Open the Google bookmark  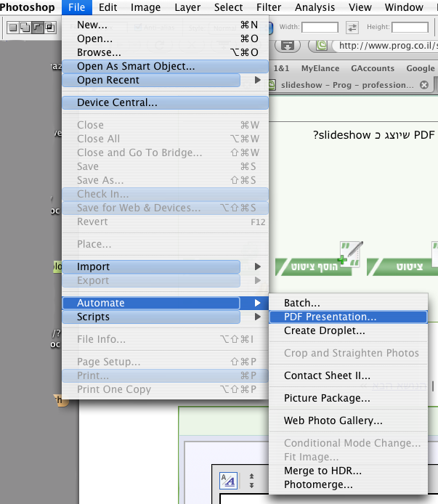click(421, 68)
